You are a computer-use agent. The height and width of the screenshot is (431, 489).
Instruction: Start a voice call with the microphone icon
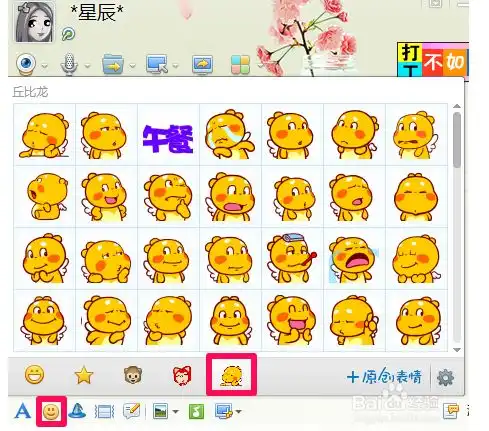[x=69, y=64]
